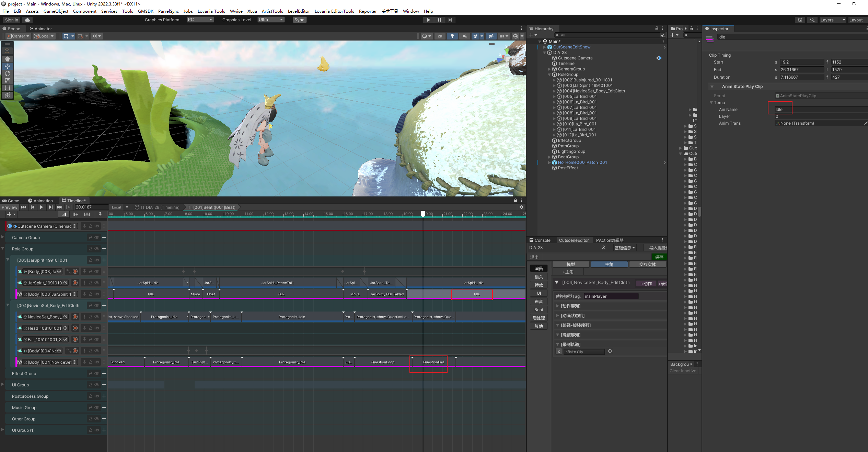
Task: Toggle scene lighting bulb icon
Action: [452, 36]
